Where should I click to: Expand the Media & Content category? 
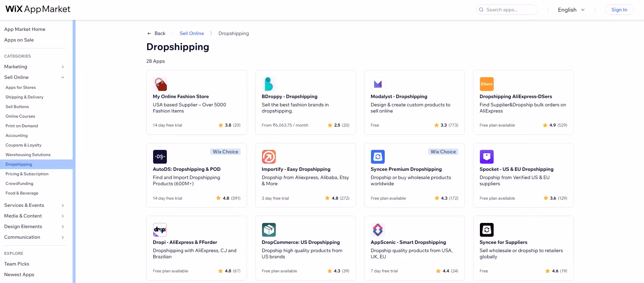tap(63, 216)
